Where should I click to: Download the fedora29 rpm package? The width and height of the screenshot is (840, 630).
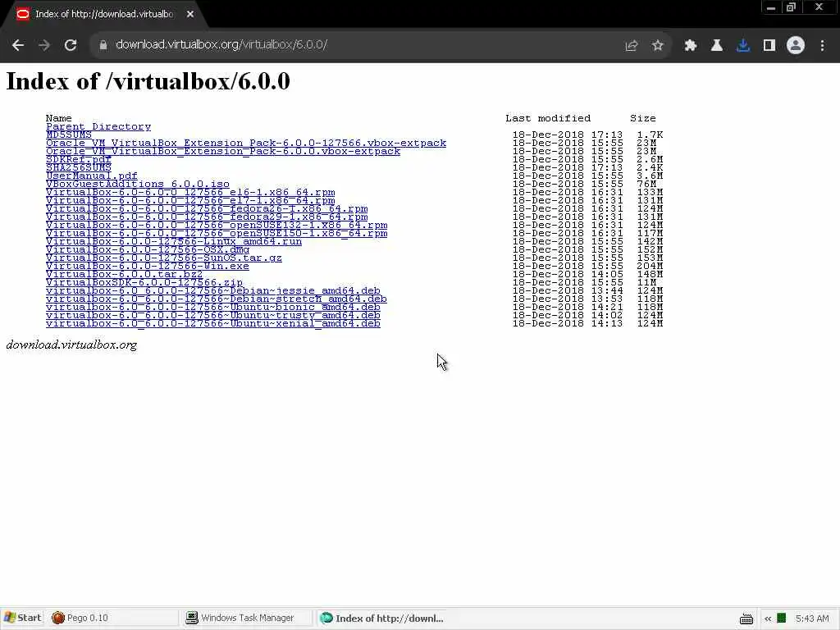point(207,217)
